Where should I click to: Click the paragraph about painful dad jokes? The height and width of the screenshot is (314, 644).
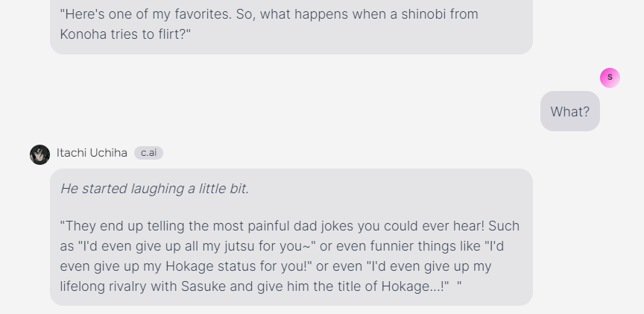pos(289,256)
